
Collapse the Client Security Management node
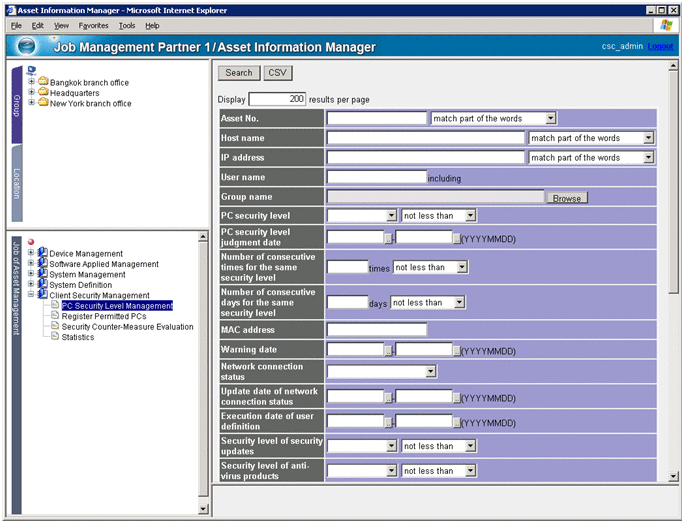(32, 295)
